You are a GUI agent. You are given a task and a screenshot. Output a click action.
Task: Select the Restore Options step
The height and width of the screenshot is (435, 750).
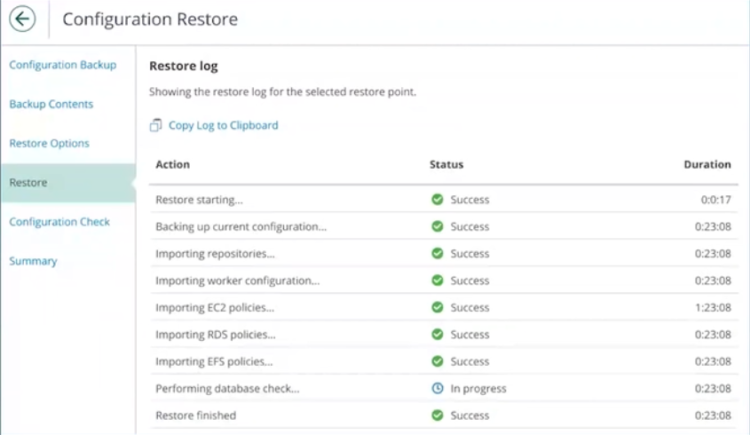[49, 143]
